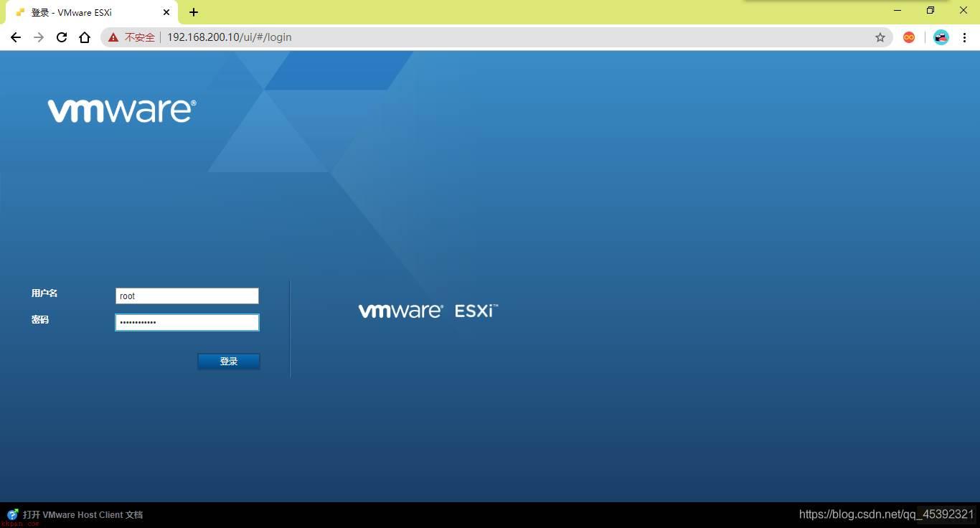Minimize the Chrome window

(x=897, y=10)
